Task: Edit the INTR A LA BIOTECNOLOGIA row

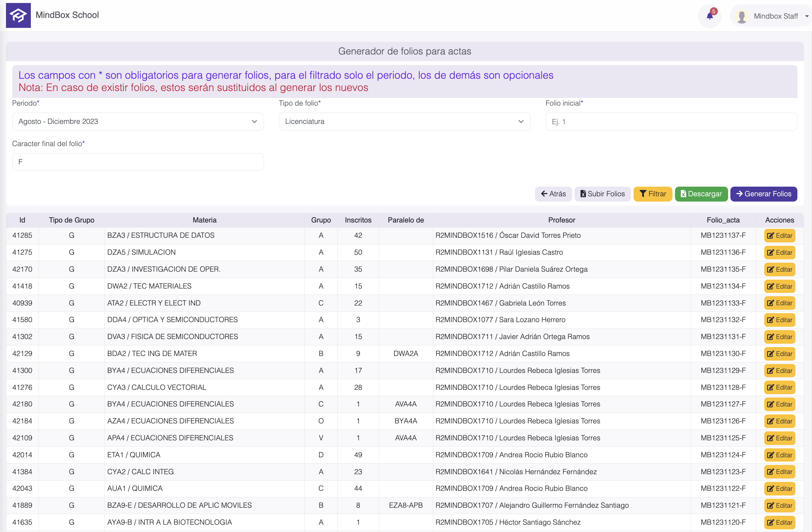Action: coord(779,522)
